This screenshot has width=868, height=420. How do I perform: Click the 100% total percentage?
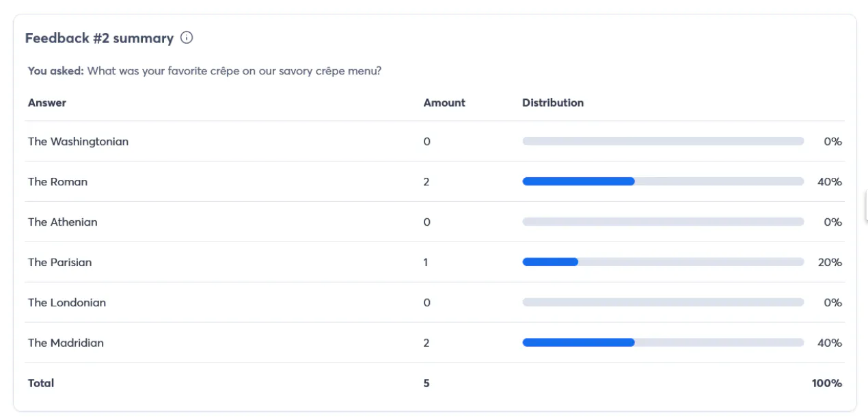point(826,383)
